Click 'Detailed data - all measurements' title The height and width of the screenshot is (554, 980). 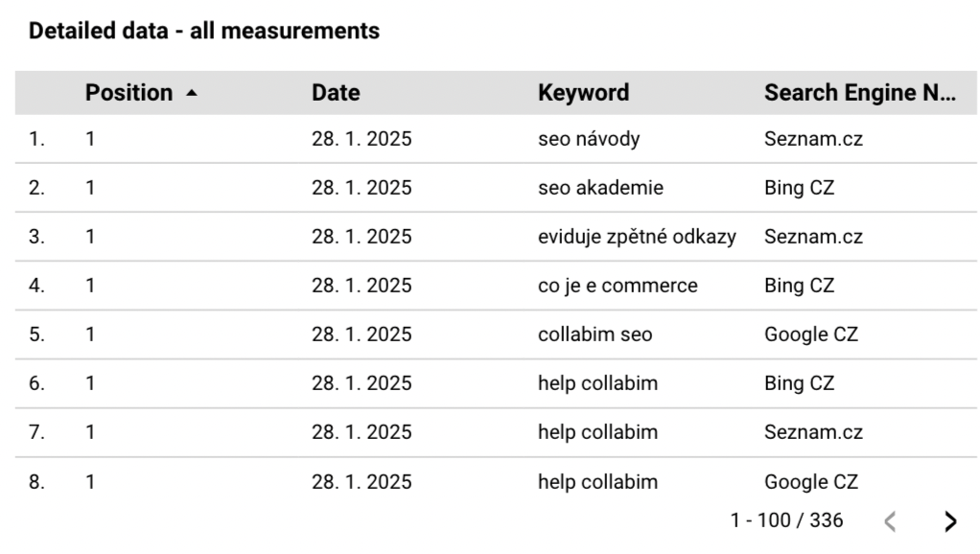tap(203, 31)
